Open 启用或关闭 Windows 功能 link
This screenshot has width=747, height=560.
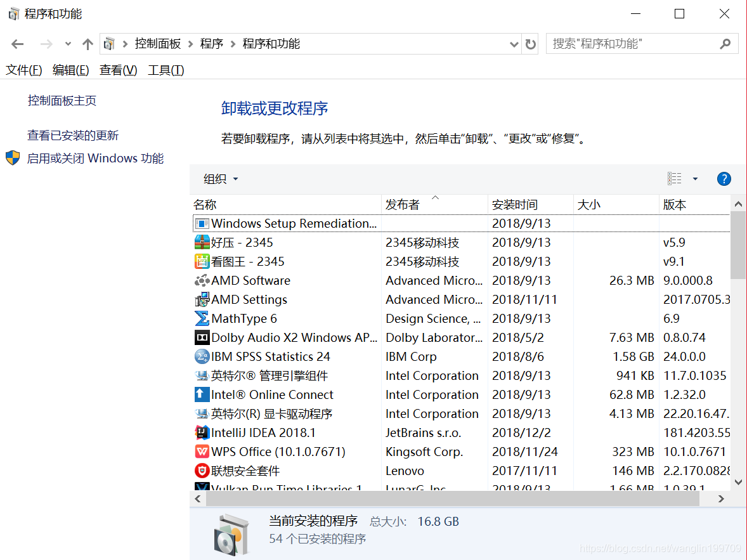95,158
